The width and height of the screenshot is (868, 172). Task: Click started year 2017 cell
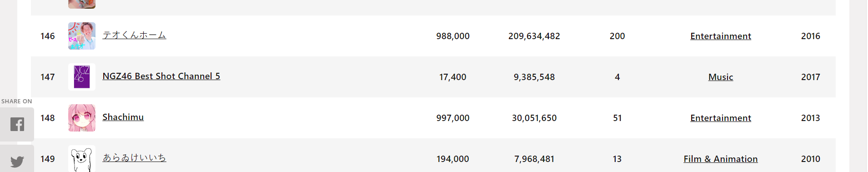(811, 77)
